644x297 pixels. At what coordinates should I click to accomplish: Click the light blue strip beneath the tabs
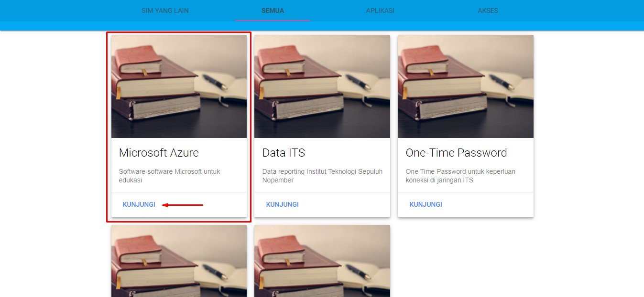pos(322,26)
